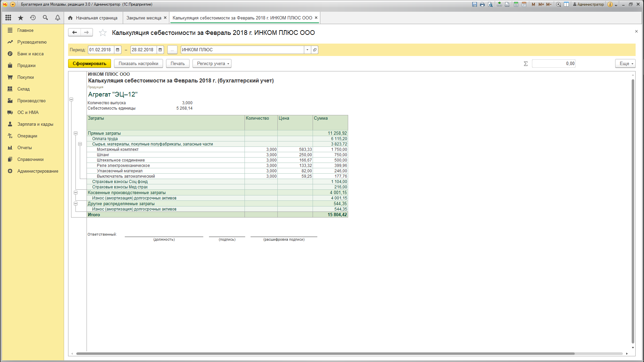
Task: Open the notifications bell icon
Action: point(58,18)
